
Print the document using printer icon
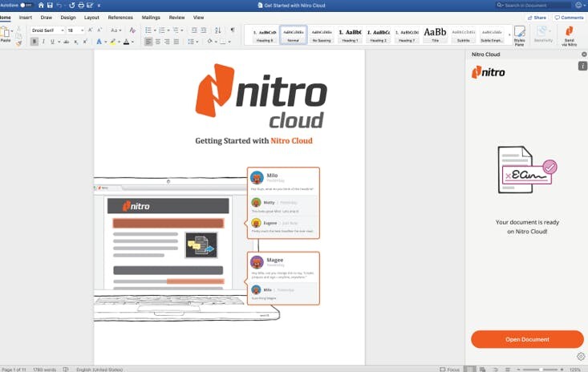pos(81,6)
